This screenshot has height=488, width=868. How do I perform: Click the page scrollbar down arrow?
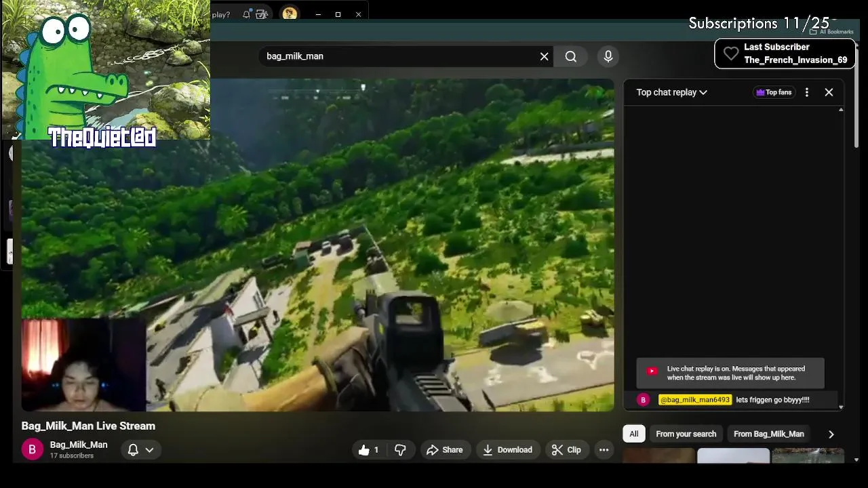click(856, 460)
